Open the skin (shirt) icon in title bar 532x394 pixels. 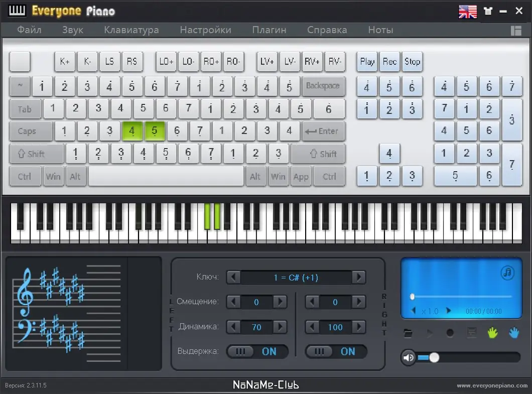[x=488, y=11]
